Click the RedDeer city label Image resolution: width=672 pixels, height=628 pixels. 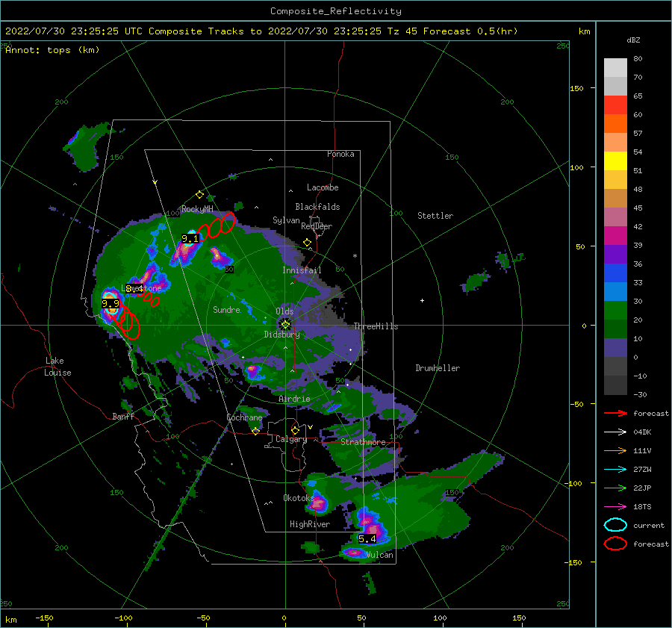pyautogui.click(x=317, y=226)
